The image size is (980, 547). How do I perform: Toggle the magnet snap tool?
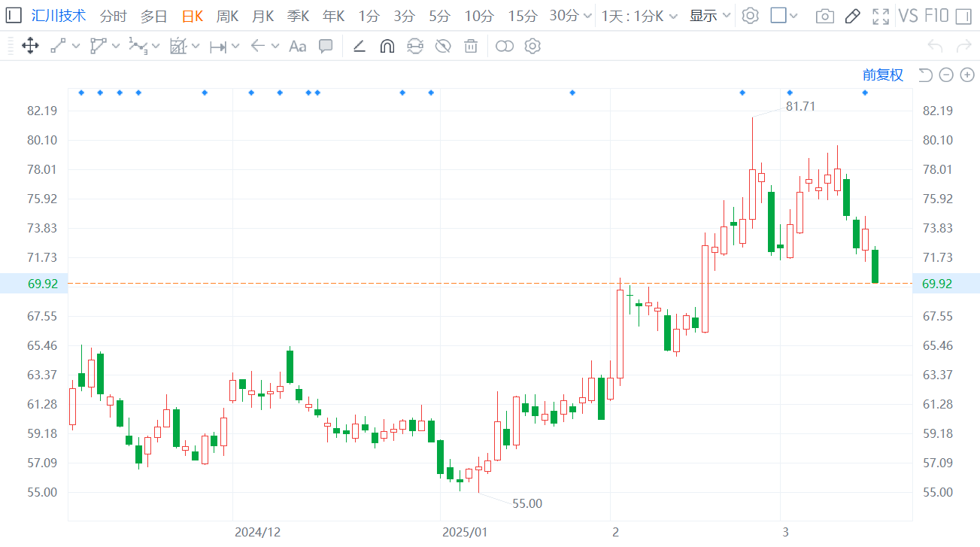[x=387, y=46]
